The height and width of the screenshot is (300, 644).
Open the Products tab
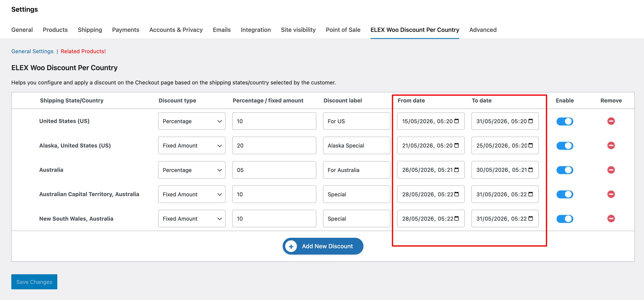click(55, 30)
